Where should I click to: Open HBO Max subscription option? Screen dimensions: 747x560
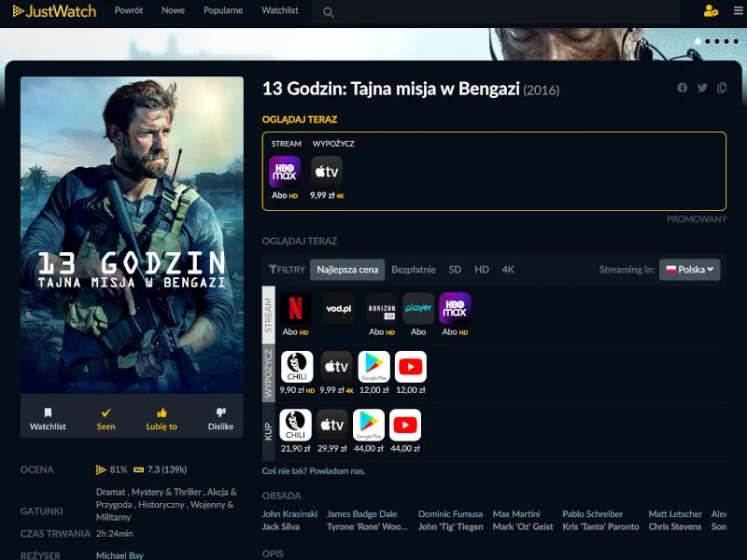(x=455, y=308)
